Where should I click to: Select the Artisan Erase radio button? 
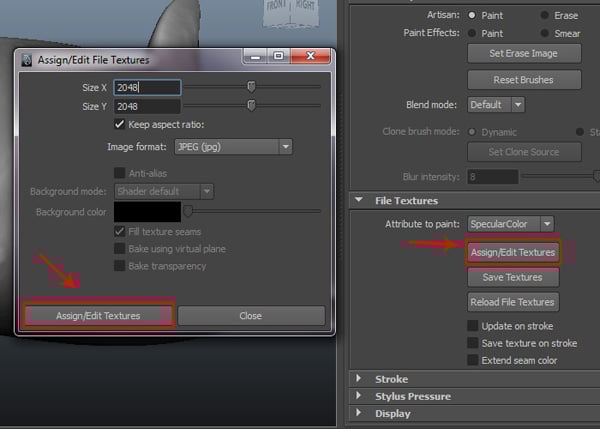544,15
